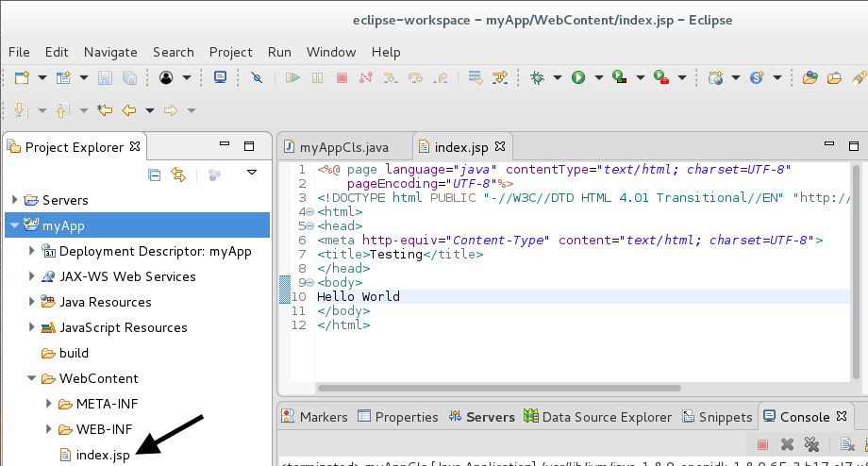Screen dimensions: 868x466
Task: Expand Deployment Descriptor: myApp node
Action: click(x=32, y=251)
